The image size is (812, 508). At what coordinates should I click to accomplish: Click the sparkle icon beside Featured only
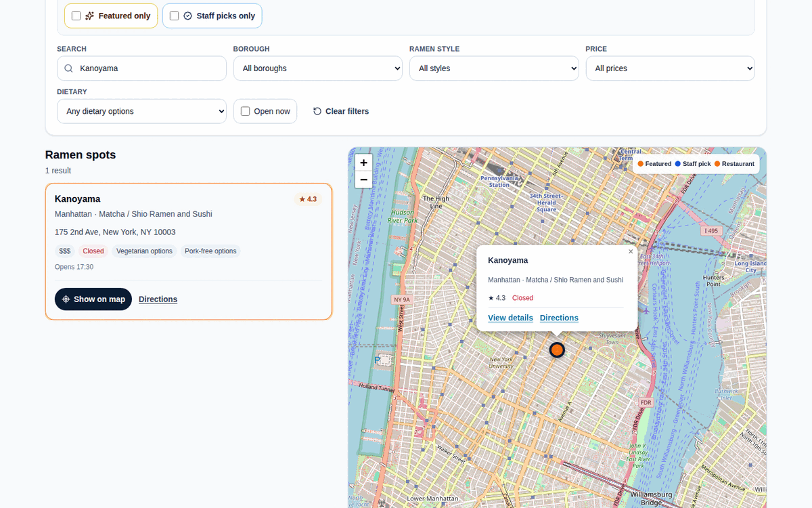coord(90,16)
